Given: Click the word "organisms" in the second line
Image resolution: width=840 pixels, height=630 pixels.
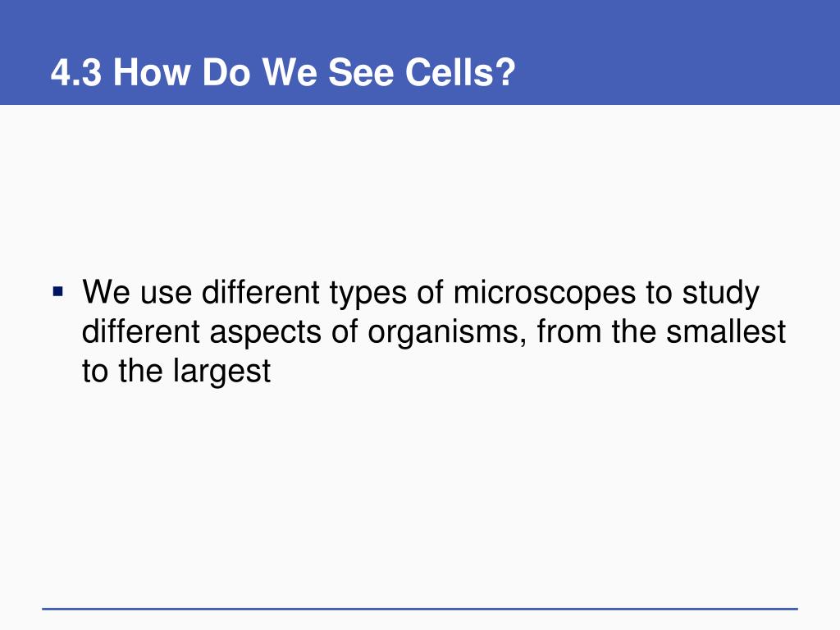Looking at the screenshot, I should click(443, 333).
